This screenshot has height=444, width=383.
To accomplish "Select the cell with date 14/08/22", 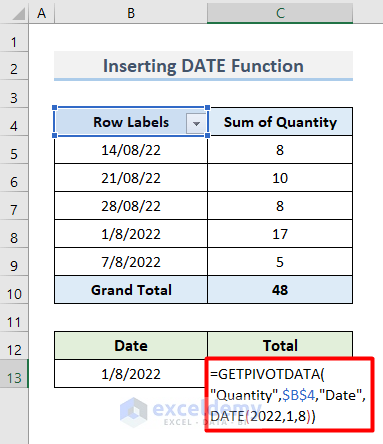I will point(131,150).
